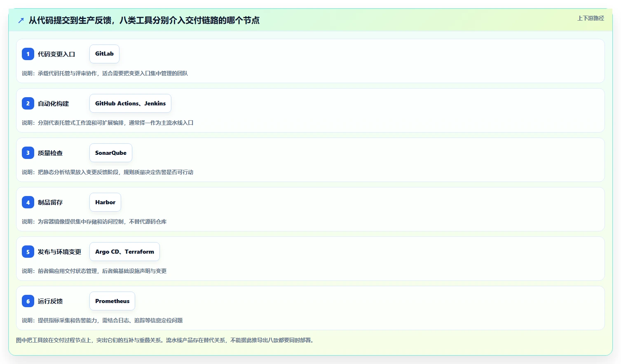This screenshot has height=364, width=621.
Task: Click the 上下游路径 label
Action: (x=591, y=18)
